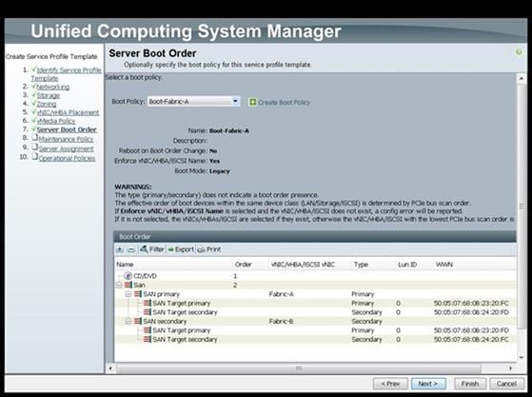This screenshot has height=397, width=532.
Task: Click the horizontal scrollbar right arrow
Action: click(511, 368)
